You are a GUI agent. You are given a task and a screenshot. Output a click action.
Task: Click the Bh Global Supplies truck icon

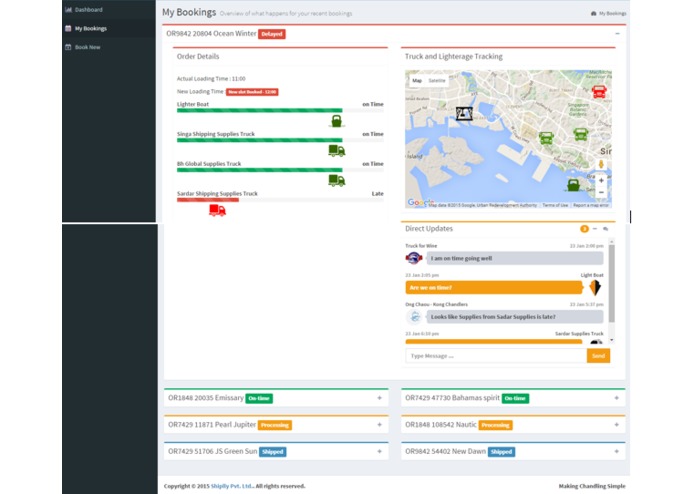(x=336, y=180)
